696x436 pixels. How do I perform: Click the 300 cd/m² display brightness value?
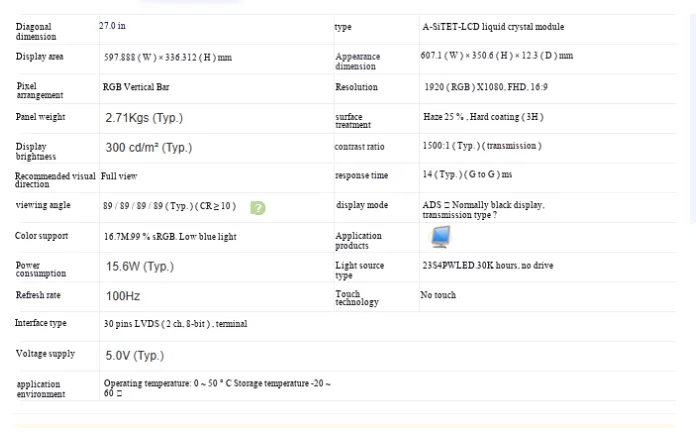[149, 147]
